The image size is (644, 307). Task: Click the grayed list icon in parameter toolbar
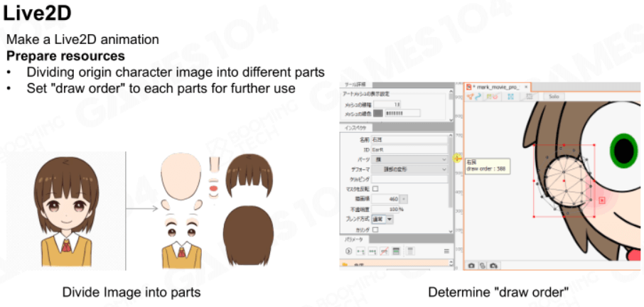click(x=411, y=251)
